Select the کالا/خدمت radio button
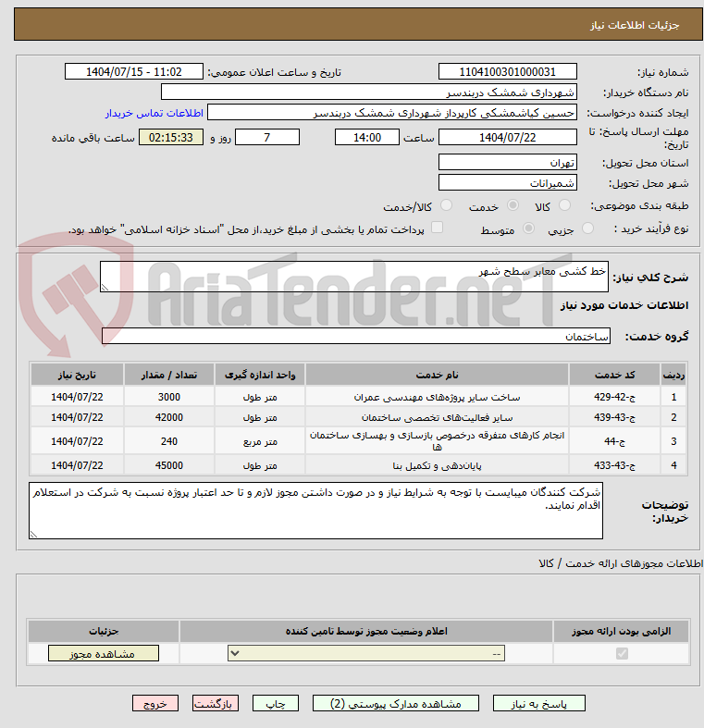This screenshot has height=728, width=704. 446,205
